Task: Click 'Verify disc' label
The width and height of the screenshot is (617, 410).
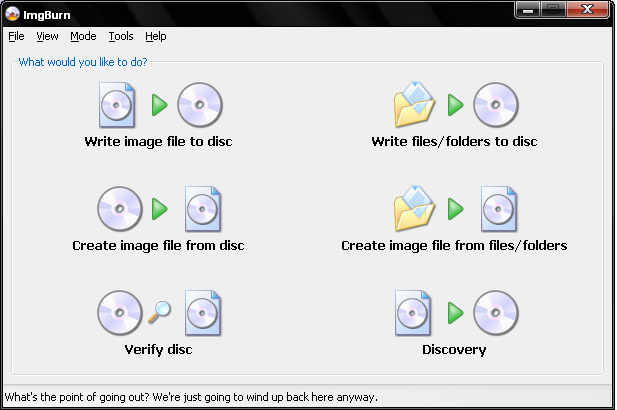Action: tap(158, 349)
